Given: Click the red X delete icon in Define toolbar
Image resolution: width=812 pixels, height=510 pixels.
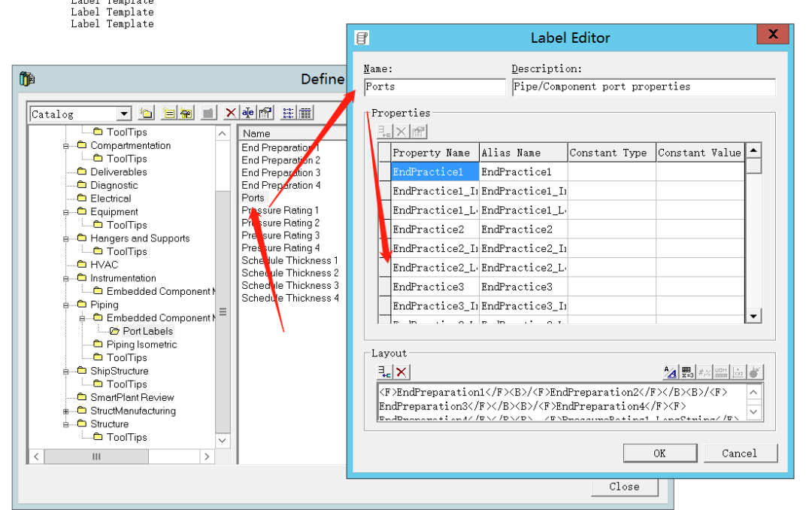Looking at the screenshot, I should (x=231, y=113).
